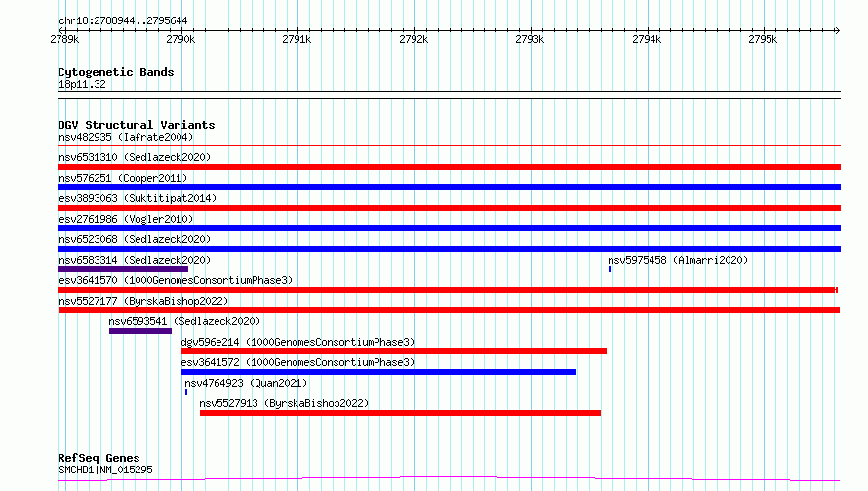Select the esv3641572 blue variant bar

[378, 372]
